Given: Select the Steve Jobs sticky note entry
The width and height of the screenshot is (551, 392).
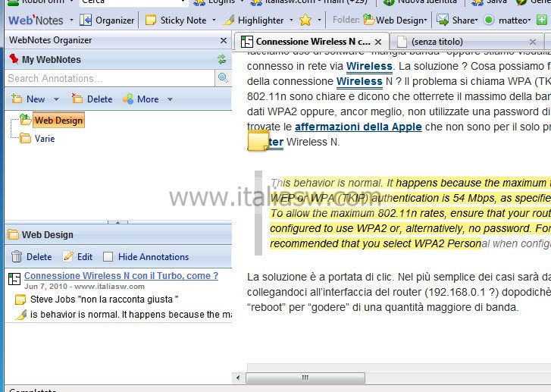Looking at the screenshot, I should (104, 299).
